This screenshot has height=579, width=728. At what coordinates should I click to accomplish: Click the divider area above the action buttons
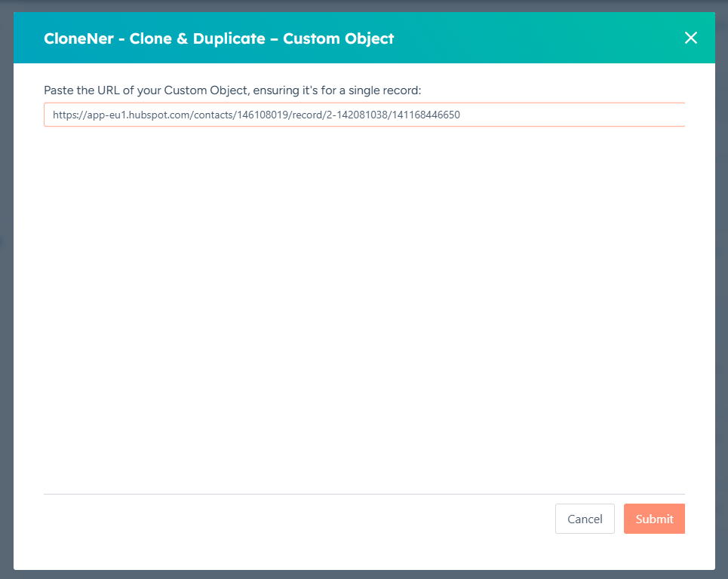[364, 494]
